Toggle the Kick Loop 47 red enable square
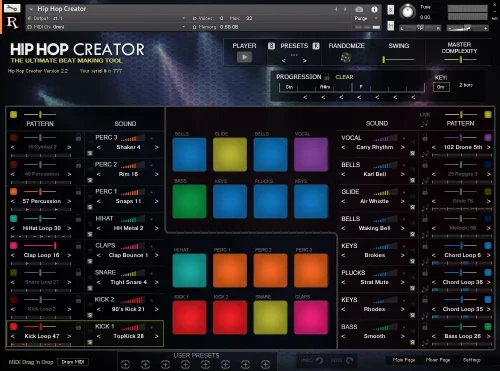500x371 pixels. coord(13,326)
